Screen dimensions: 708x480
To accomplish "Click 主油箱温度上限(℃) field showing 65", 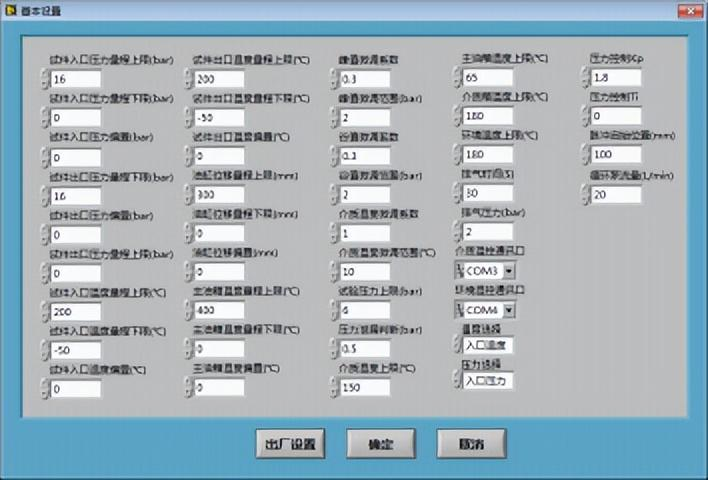I will coord(488,77).
